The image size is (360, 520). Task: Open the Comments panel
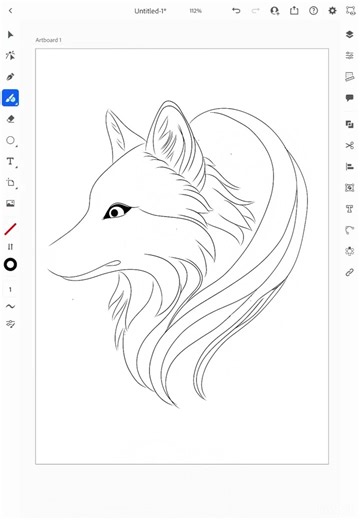click(349, 98)
